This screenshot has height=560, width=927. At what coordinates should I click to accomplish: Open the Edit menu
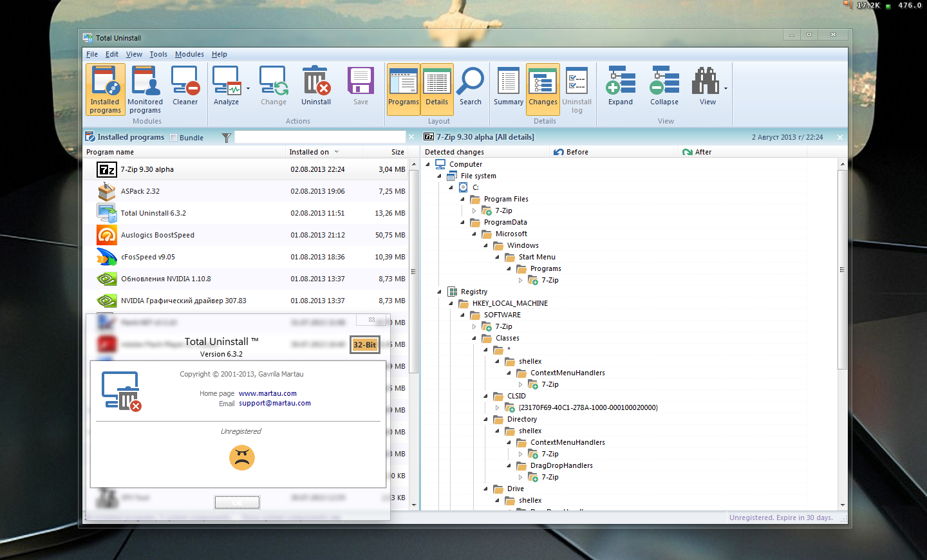pos(112,54)
